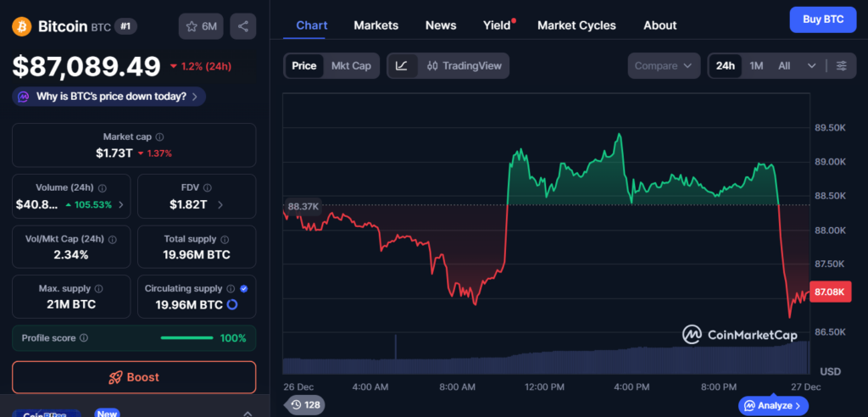Open chart settings sliders icon
Viewport: 868px width, 417px height.
coord(841,66)
